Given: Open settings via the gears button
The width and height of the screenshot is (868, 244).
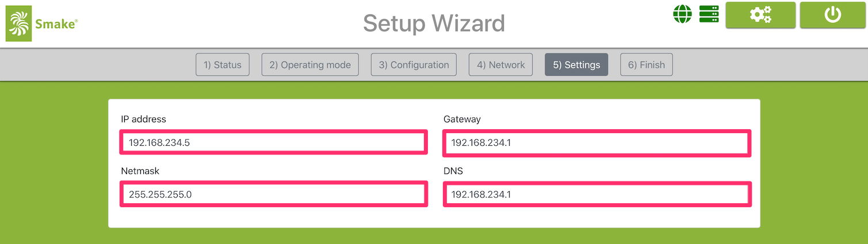Looking at the screenshot, I should tap(760, 15).
